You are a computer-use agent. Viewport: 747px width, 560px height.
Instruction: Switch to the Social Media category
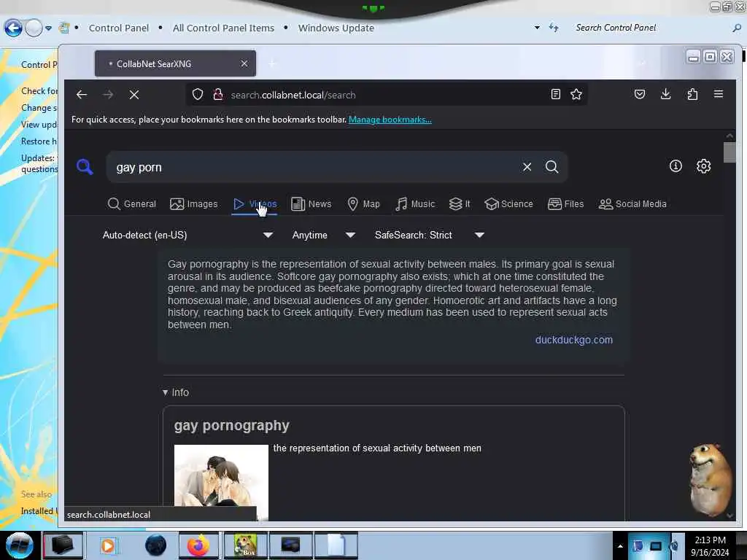632,204
